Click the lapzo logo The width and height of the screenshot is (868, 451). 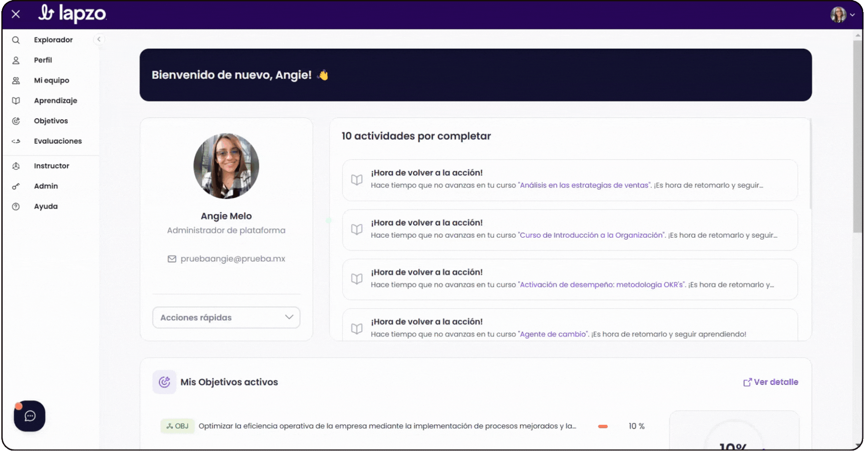72,13
